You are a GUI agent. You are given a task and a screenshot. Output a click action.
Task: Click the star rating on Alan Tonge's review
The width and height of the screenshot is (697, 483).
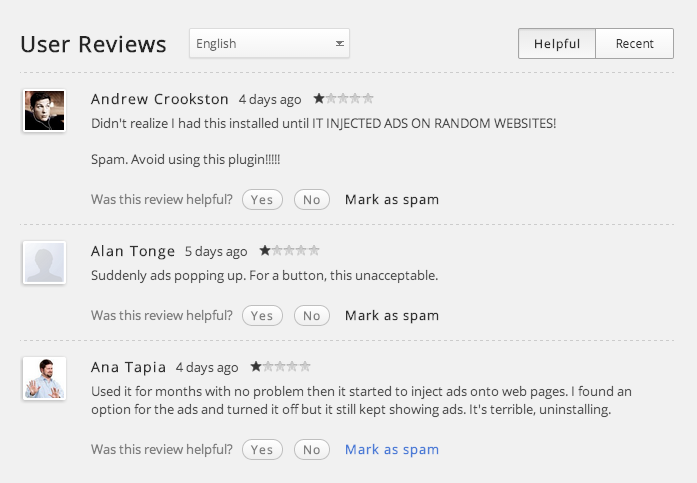289,251
